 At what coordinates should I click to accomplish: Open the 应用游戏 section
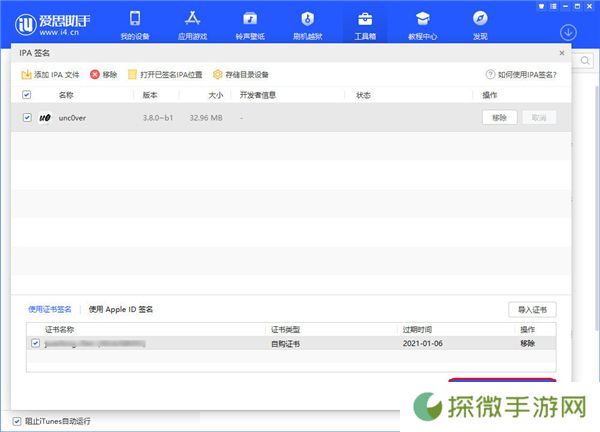pyautogui.click(x=192, y=25)
